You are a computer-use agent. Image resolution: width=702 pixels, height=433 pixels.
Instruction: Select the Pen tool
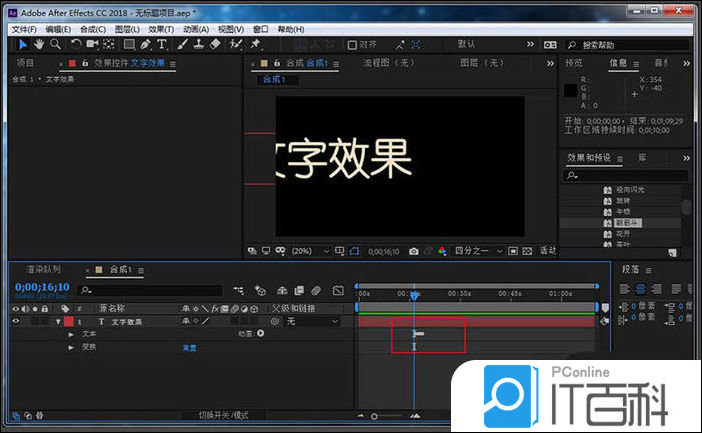[146, 44]
